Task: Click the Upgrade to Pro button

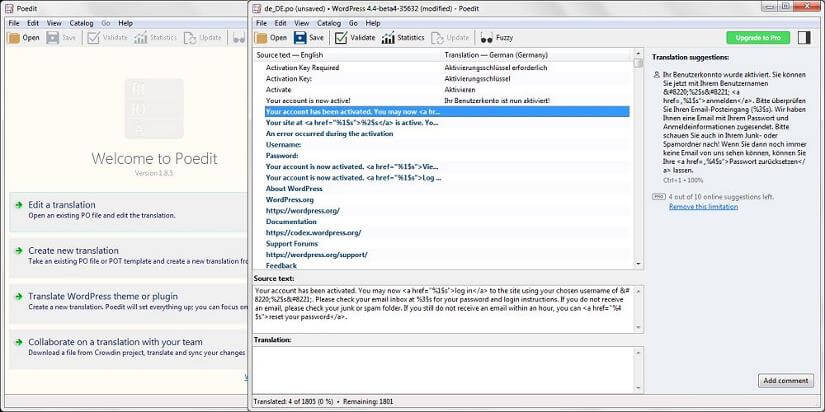Action: click(x=758, y=37)
